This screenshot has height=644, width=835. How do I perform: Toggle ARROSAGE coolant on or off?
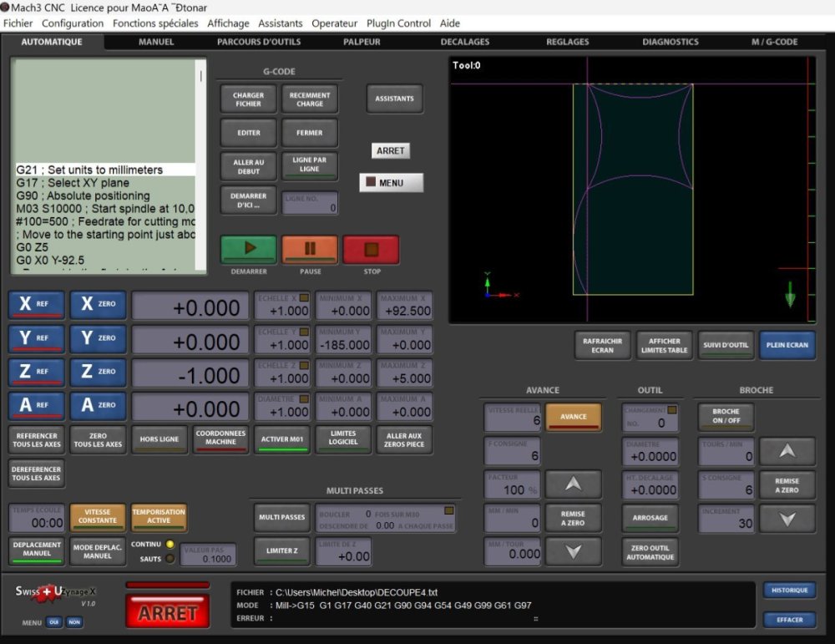(x=650, y=518)
